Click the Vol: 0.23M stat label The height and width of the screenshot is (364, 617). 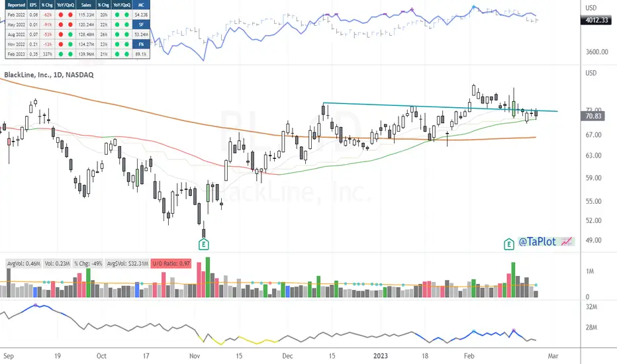[57, 263]
